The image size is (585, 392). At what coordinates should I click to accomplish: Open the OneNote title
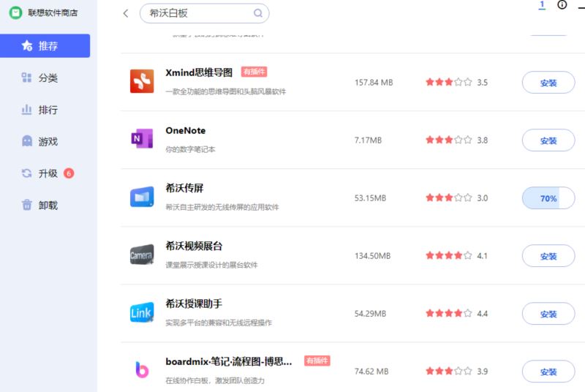[186, 130]
